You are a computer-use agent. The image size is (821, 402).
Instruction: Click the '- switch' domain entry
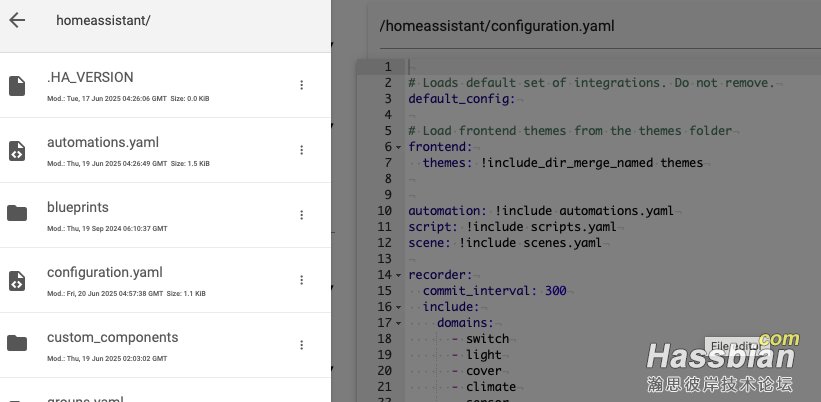(x=480, y=339)
